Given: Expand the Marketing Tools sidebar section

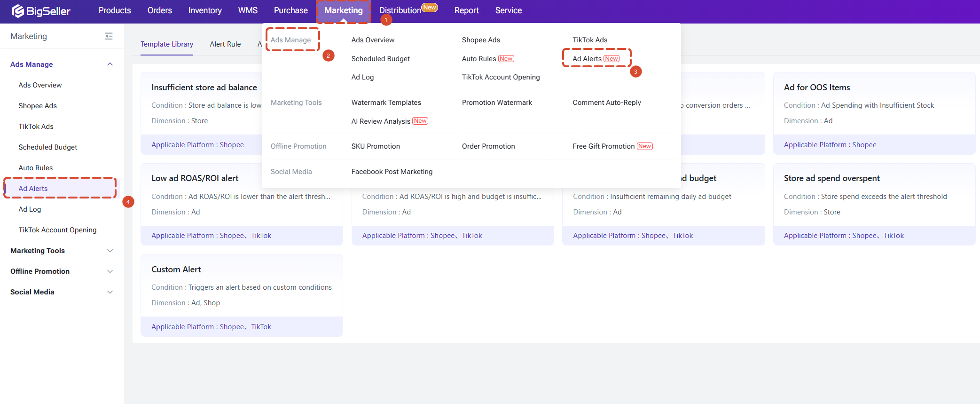Looking at the screenshot, I should click(110, 251).
